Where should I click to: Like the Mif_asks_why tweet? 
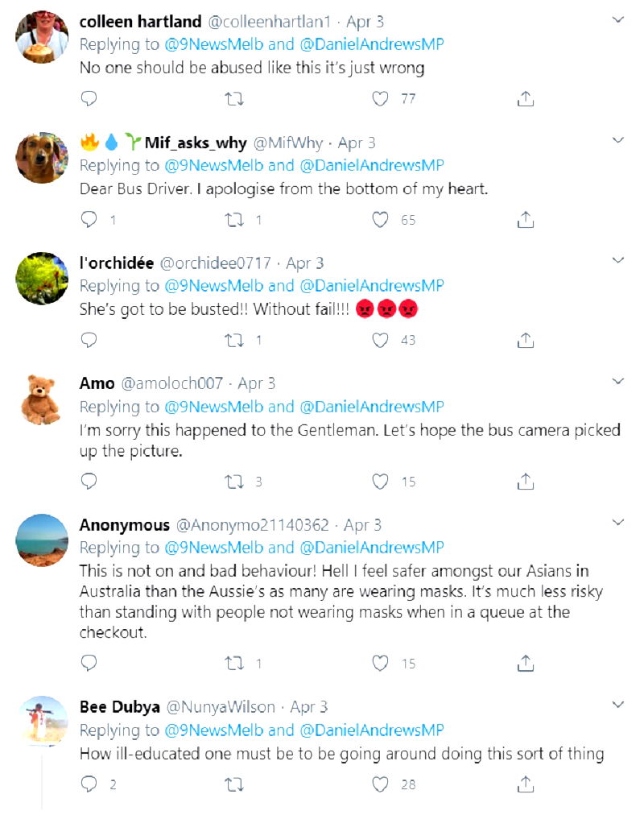click(x=381, y=220)
